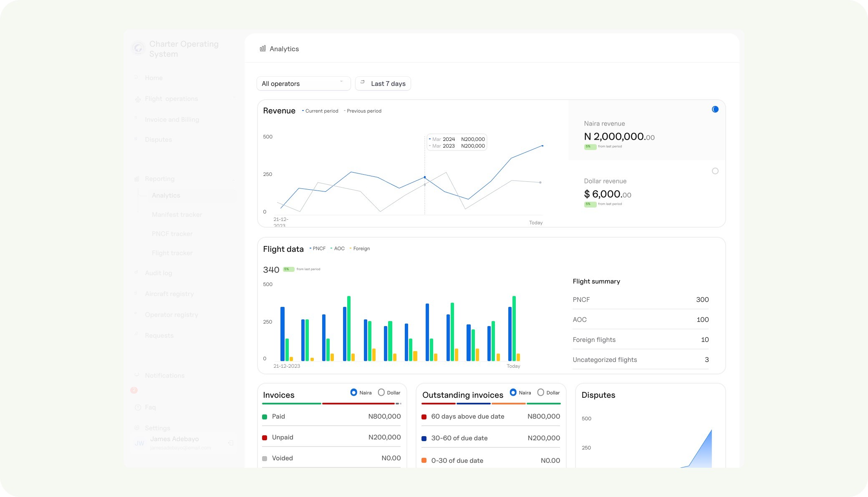The width and height of the screenshot is (868, 497).
Task: Select Dollar in the Invoices card
Action: pyautogui.click(x=381, y=392)
